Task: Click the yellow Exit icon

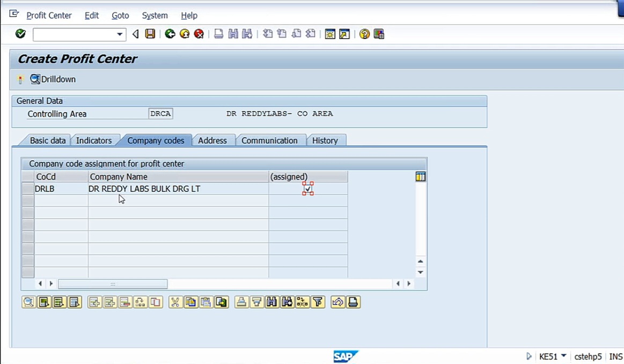Action: pos(184,34)
